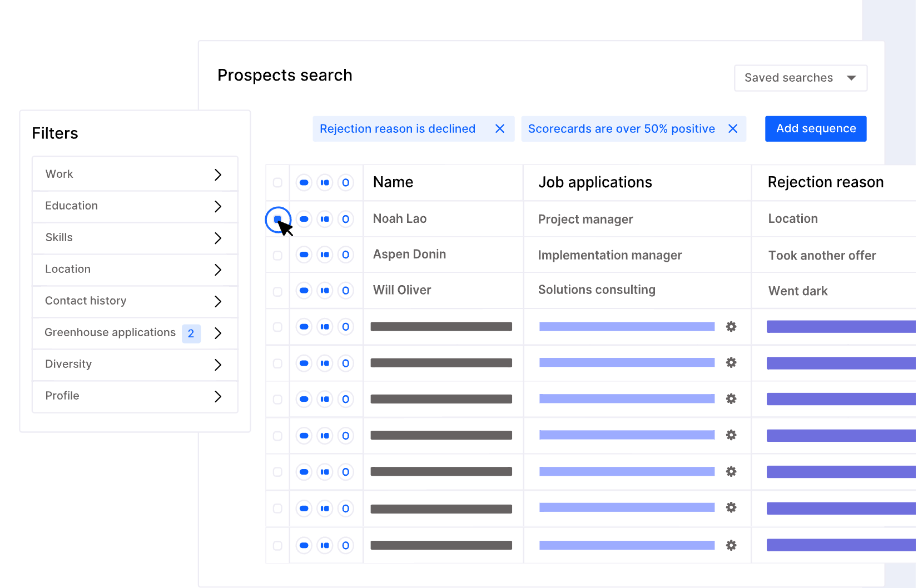Click the purple bar in the first placeholder row
Viewport: 923px width, 588px height.
pos(841,327)
